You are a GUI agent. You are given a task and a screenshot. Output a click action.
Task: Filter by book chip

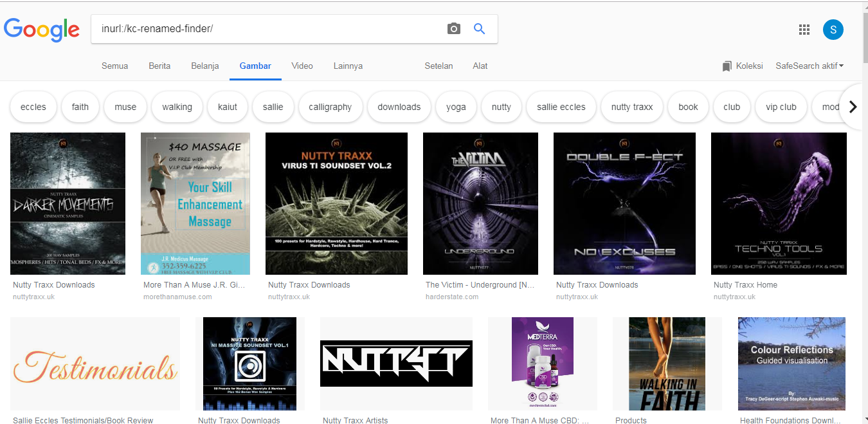tap(688, 107)
